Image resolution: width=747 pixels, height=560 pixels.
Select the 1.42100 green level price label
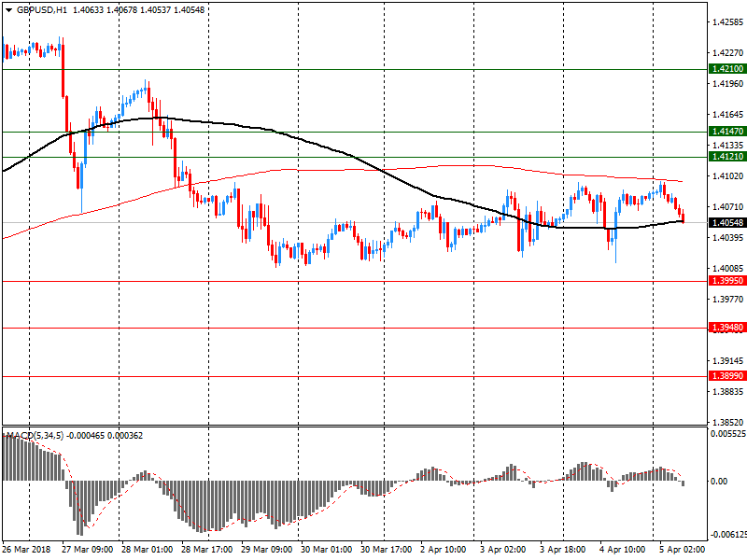(x=727, y=68)
